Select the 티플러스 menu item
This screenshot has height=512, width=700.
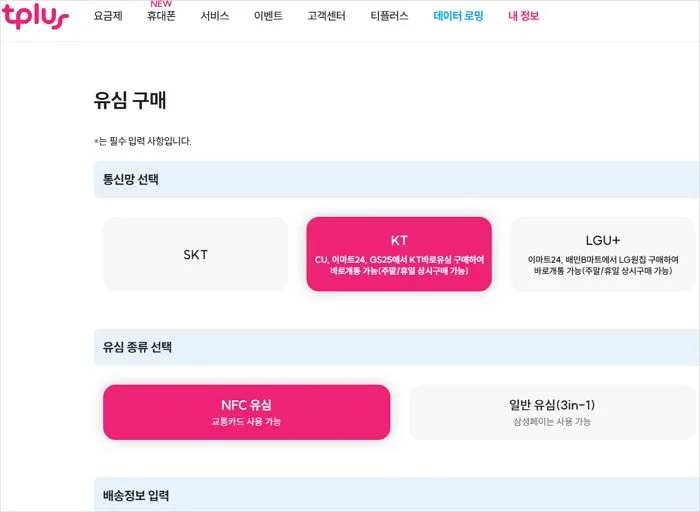click(389, 17)
